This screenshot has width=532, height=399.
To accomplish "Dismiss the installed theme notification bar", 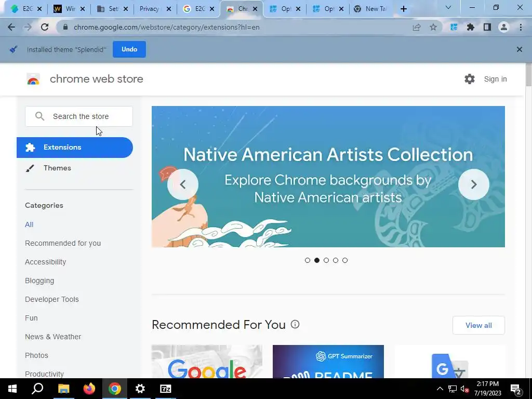I will (520, 49).
